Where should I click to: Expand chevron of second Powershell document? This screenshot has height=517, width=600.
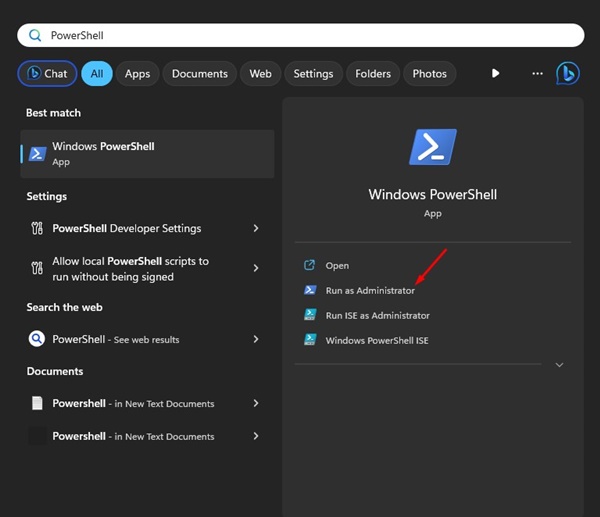tap(256, 436)
